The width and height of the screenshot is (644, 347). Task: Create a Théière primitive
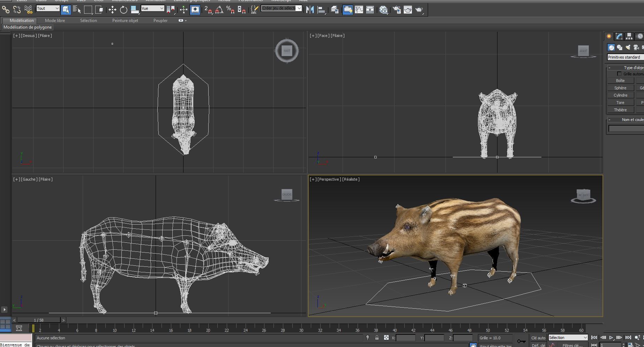(620, 110)
